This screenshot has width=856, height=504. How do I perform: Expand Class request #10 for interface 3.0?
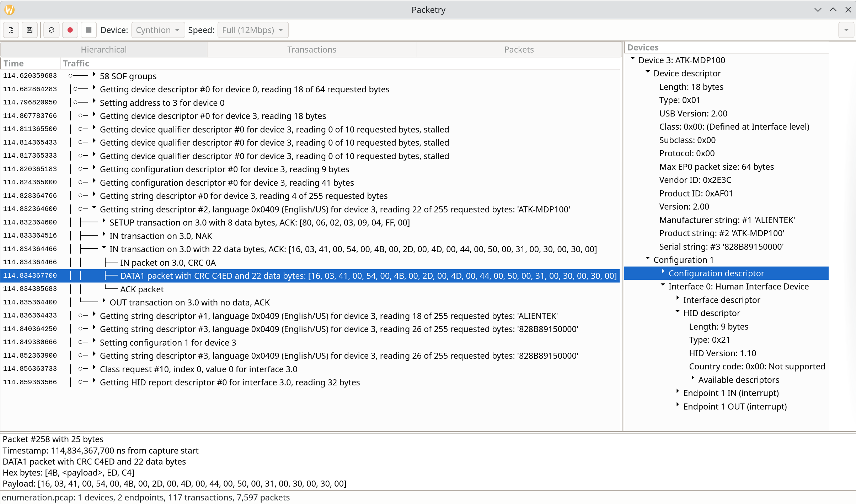[x=94, y=368]
